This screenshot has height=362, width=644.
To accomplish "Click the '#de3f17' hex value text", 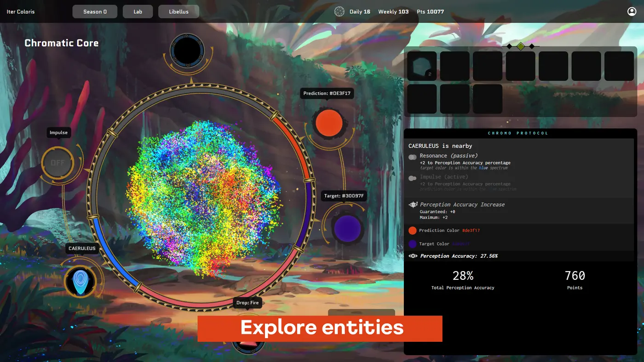I will [471, 231].
